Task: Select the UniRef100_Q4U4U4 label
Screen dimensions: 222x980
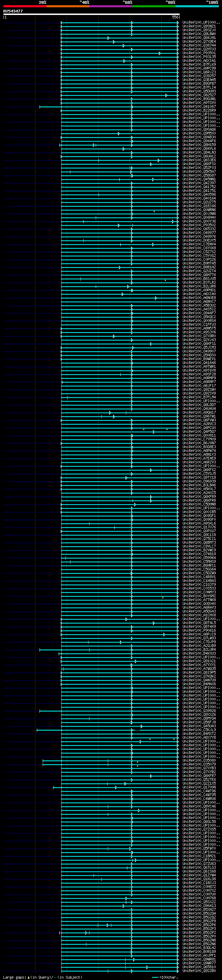Action: coord(199,408)
